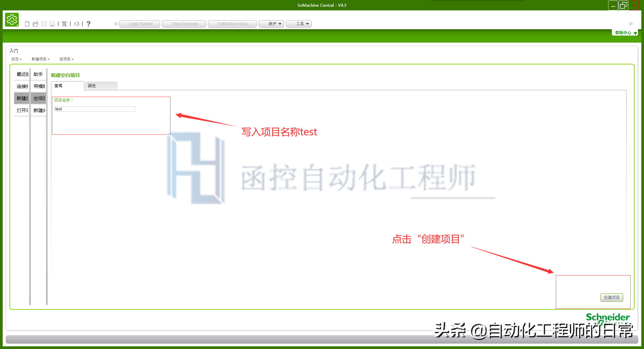Go to 新建项目 breadcrumb
The image size is (644, 349).
pos(41,59)
